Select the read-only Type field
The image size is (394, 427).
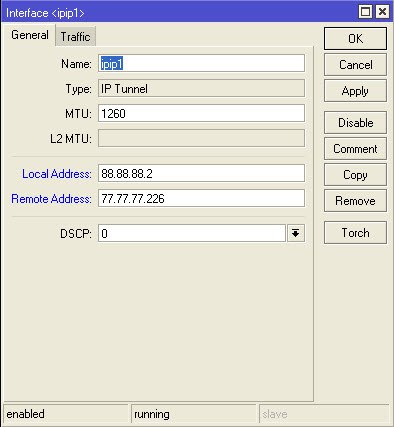pyautogui.click(x=201, y=88)
